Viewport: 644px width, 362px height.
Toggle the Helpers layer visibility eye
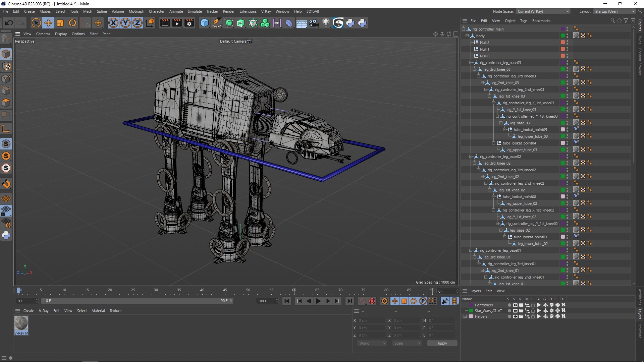[x=515, y=316]
